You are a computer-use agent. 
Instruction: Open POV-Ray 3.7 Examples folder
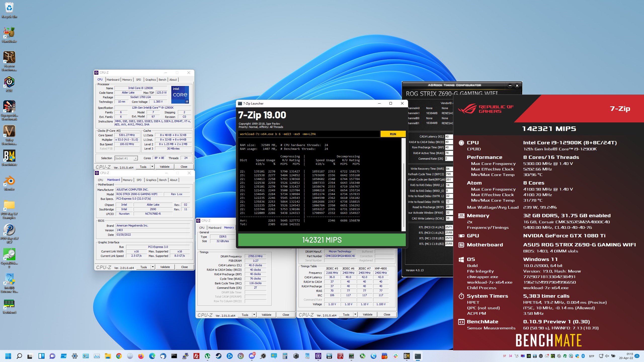point(9,209)
